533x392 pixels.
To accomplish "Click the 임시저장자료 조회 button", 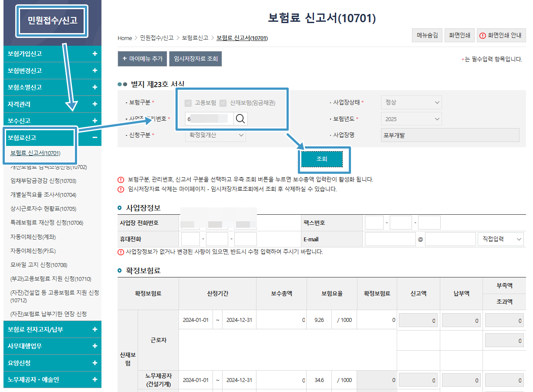I will pos(196,59).
